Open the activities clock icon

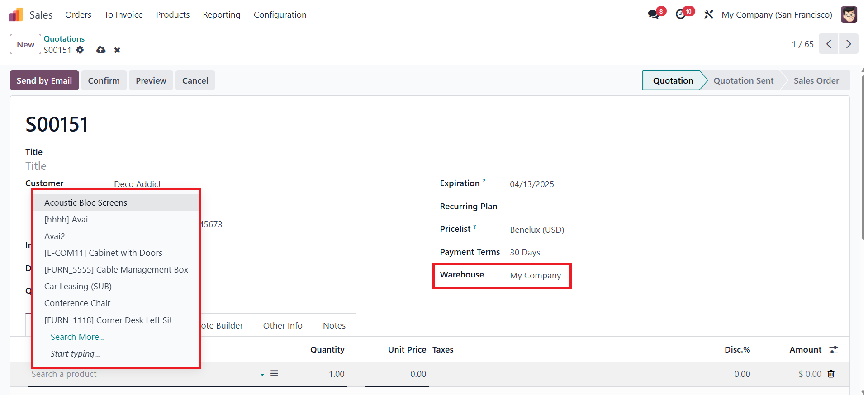[x=681, y=14]
